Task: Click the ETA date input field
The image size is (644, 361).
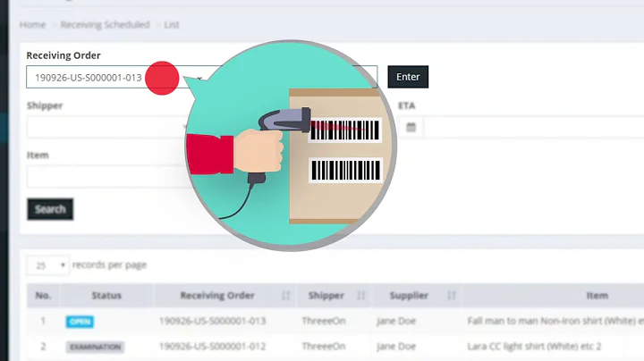Action: click(x=534, y=127)
